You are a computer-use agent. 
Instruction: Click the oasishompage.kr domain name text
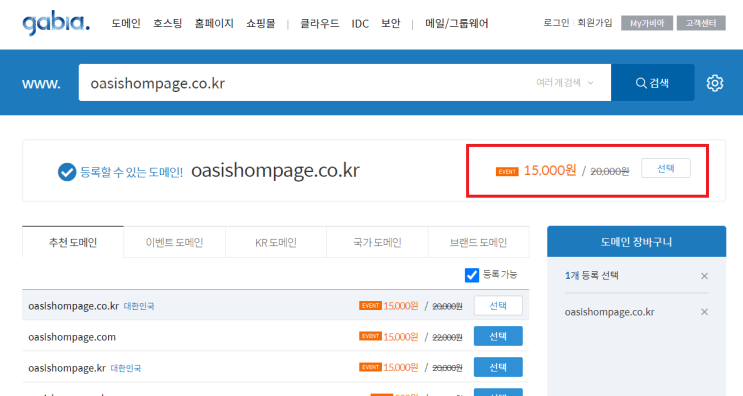pyautogui.click(x=67, y=368)
